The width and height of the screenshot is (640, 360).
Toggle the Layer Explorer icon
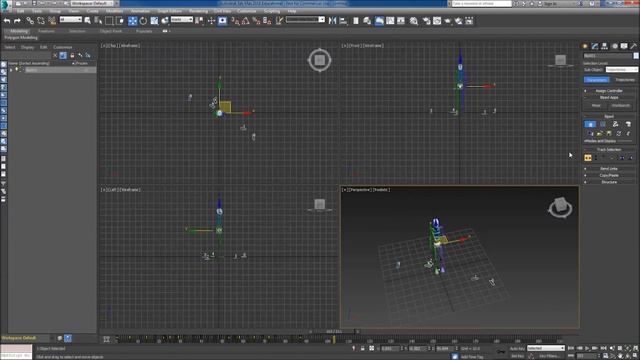click(x=367, y=21)
